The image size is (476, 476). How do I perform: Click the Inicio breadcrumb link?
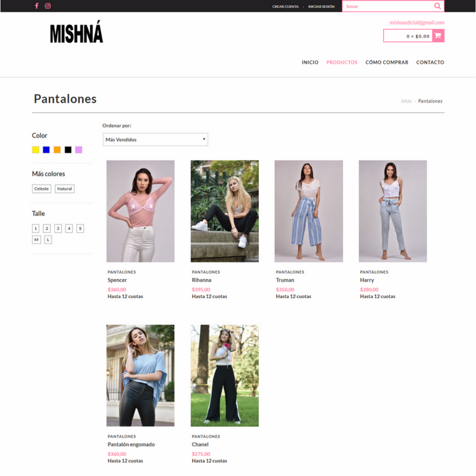[x=406, y=101]
